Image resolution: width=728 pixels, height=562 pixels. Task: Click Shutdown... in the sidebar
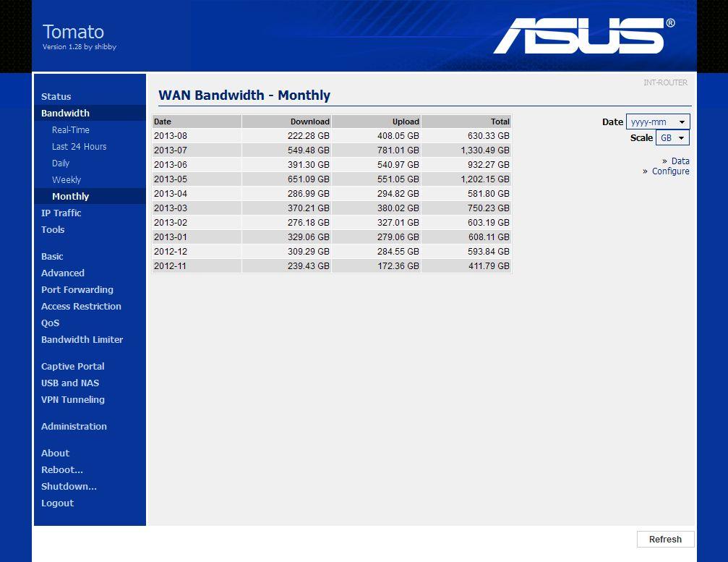(69, 487)
